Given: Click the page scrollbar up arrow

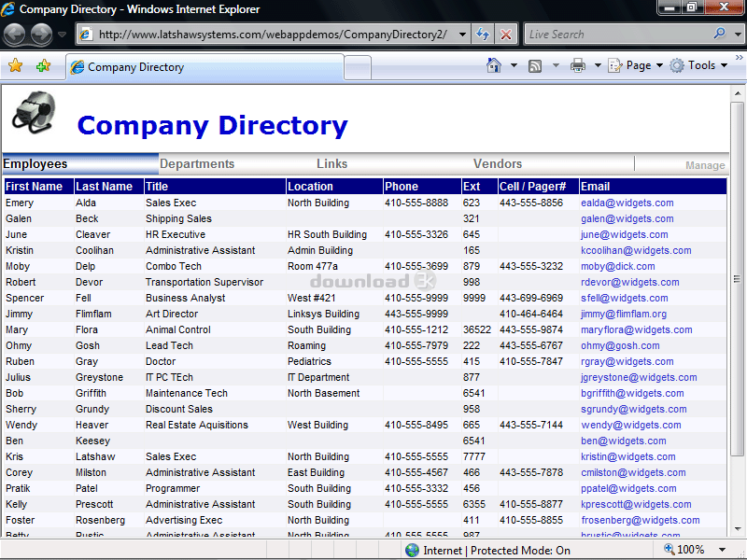Looking at the screenshot, I should (737, 93).
